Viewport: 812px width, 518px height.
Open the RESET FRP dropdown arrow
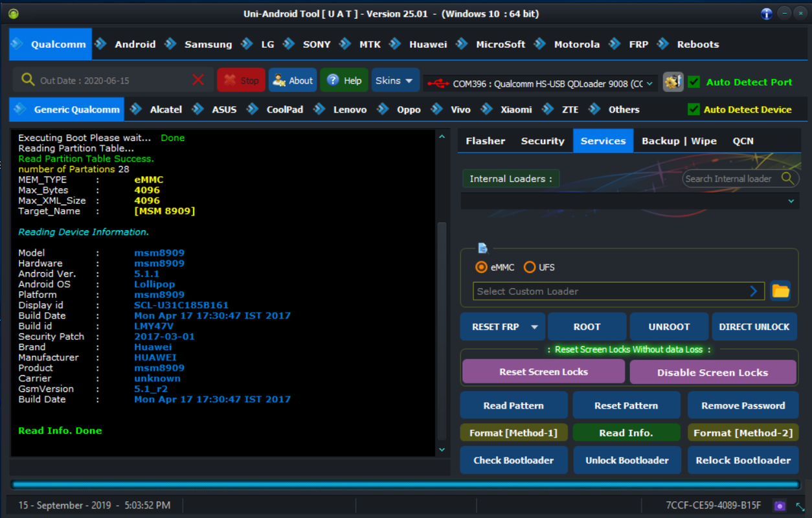(534, 327)
